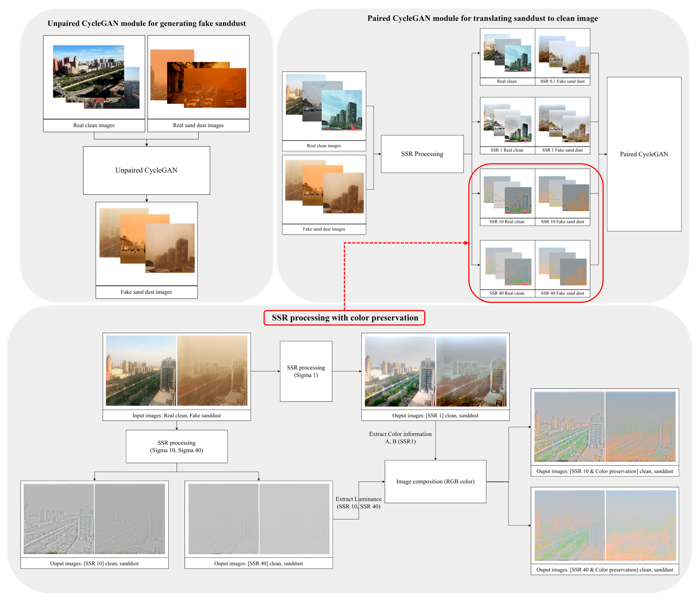Select the grayscale [SSR 10] clean, sanddust output image
700x600 pixels.
[94, 519]
